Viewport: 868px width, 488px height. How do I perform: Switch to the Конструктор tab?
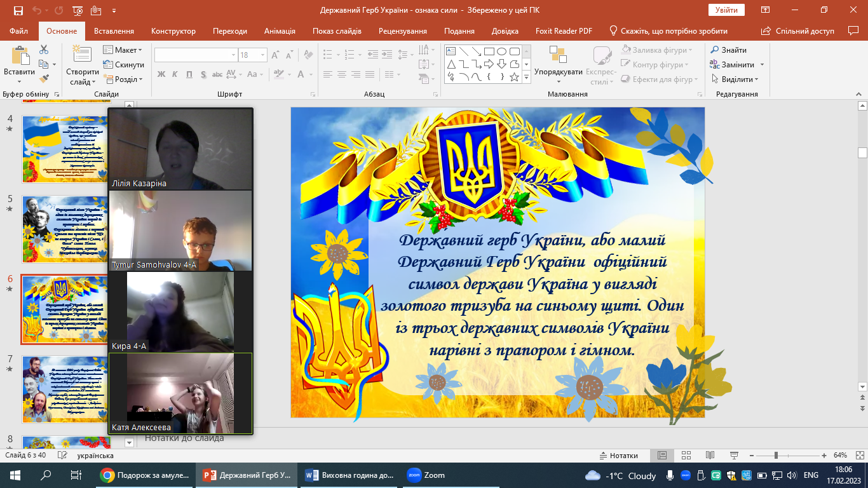[173, 31]
